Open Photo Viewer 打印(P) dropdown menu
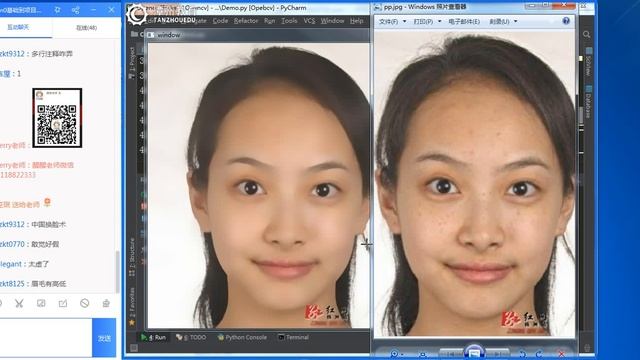 427,21
